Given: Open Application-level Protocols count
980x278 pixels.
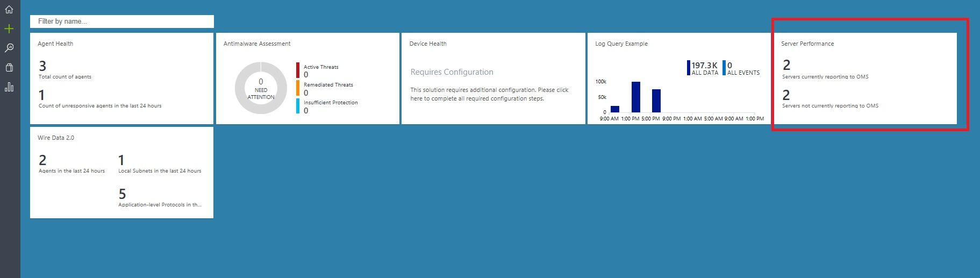Looking at the screenshot, I should (x=123, y=194).
